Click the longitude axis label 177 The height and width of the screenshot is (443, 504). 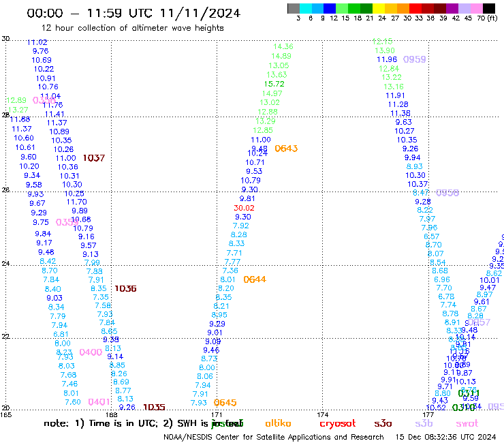428,414
